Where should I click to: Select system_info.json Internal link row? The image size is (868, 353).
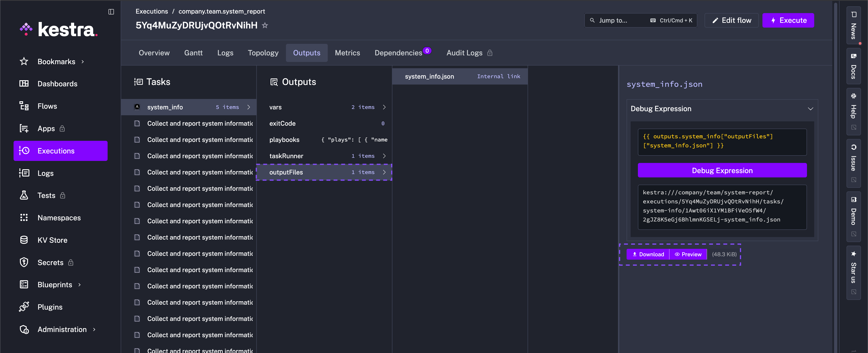(x=460, y=76)
